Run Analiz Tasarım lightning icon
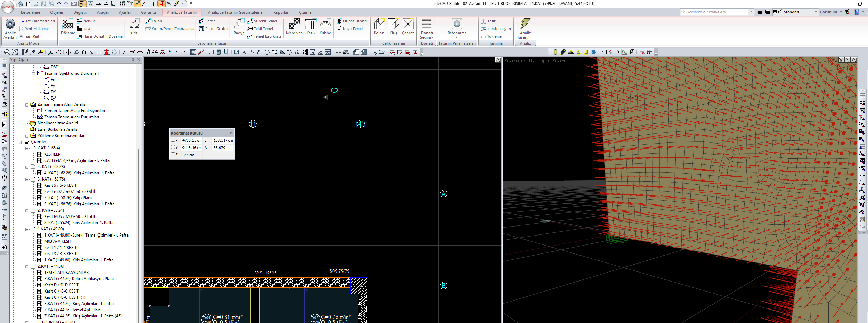 coord(525,24)
